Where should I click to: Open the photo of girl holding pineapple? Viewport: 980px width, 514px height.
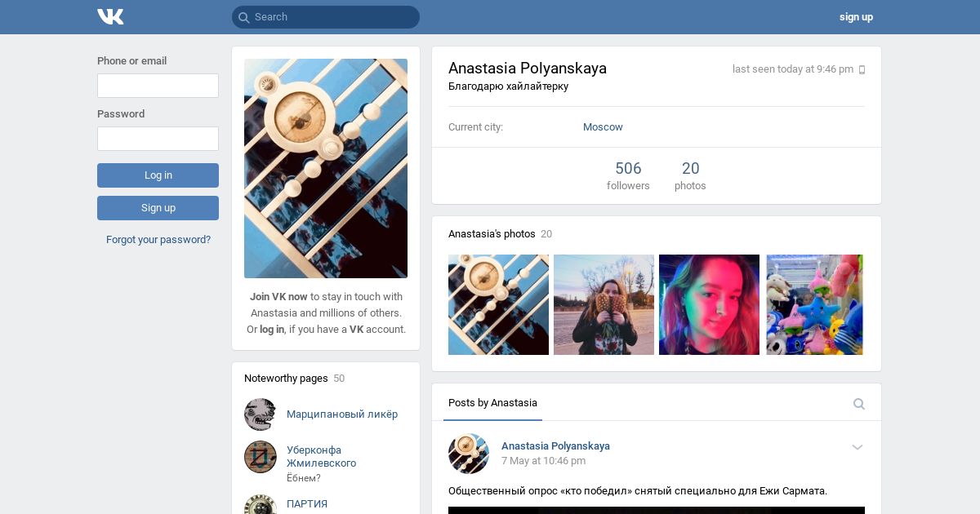(x=604, y=305)
